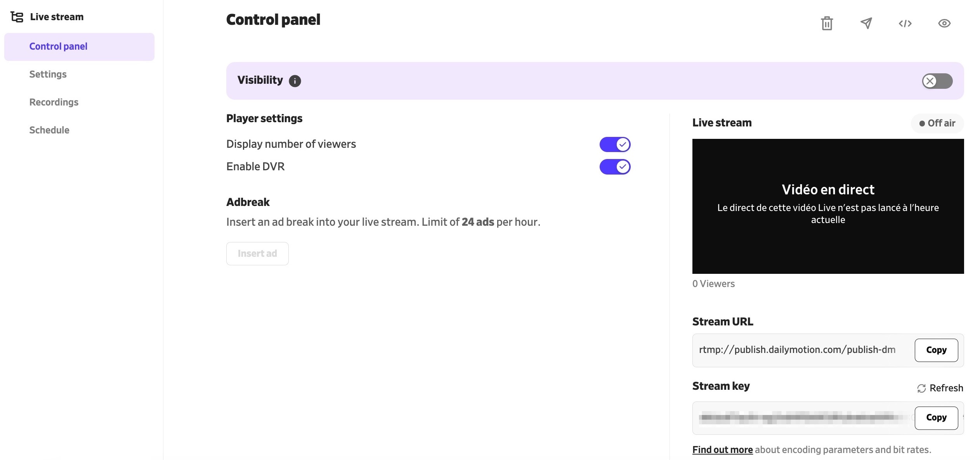Click the Off air status indicator

(x=937, y=123)
